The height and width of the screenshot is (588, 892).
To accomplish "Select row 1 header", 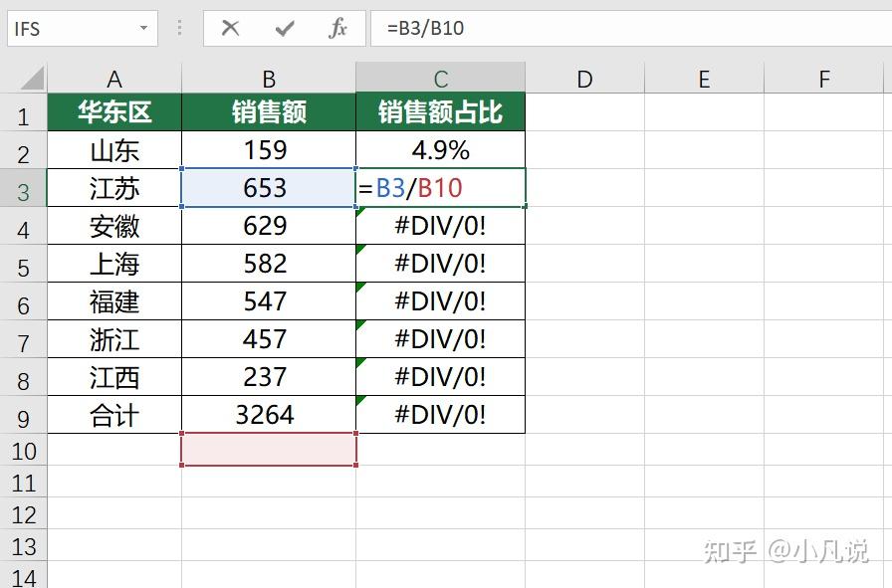I will click(x=23, y=112).
